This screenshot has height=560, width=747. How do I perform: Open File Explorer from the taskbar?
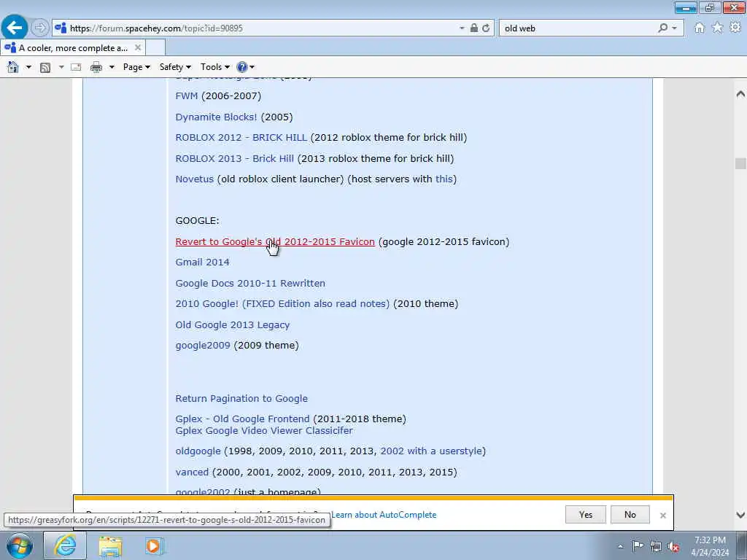110,546
